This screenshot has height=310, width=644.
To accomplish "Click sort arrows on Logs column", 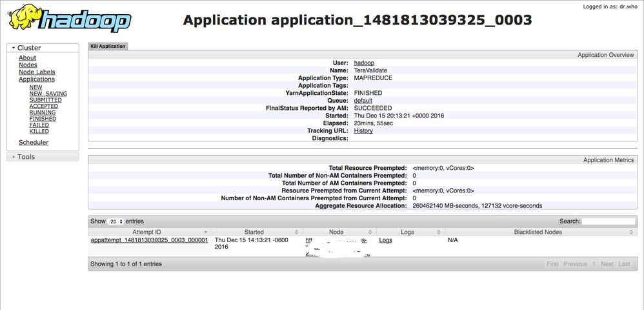I will click(x=439, y=232).
